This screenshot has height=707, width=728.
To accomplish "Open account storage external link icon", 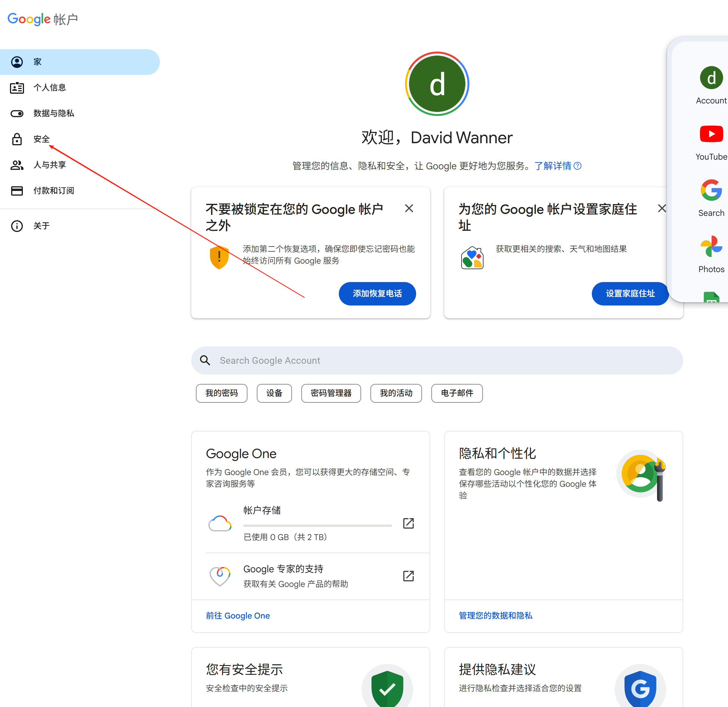I will pos(408,523).
